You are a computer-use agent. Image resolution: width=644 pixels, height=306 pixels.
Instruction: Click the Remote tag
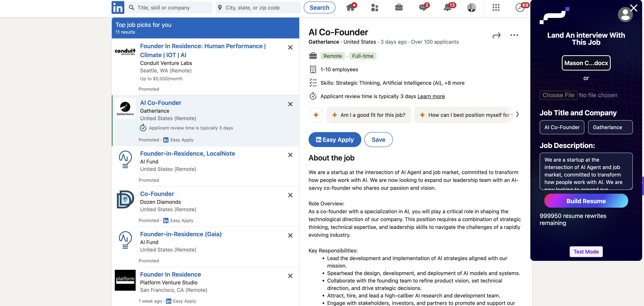(x=332, y=56)
